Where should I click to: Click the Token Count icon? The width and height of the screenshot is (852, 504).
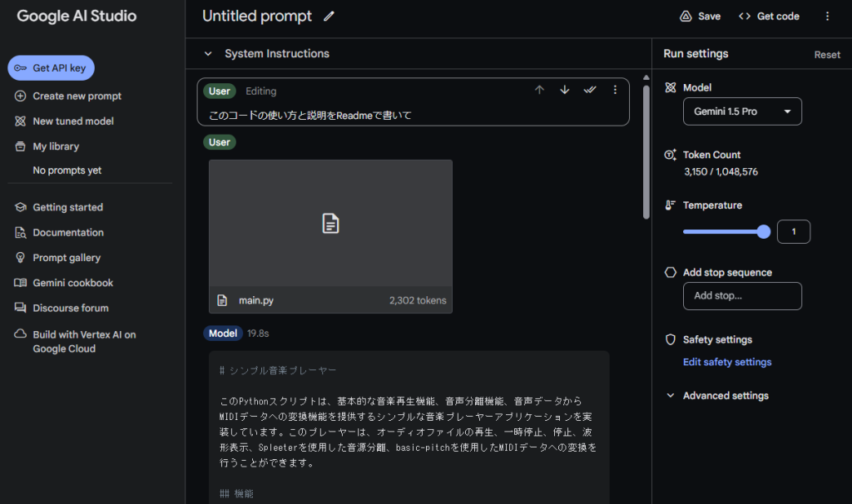point(671,155)
